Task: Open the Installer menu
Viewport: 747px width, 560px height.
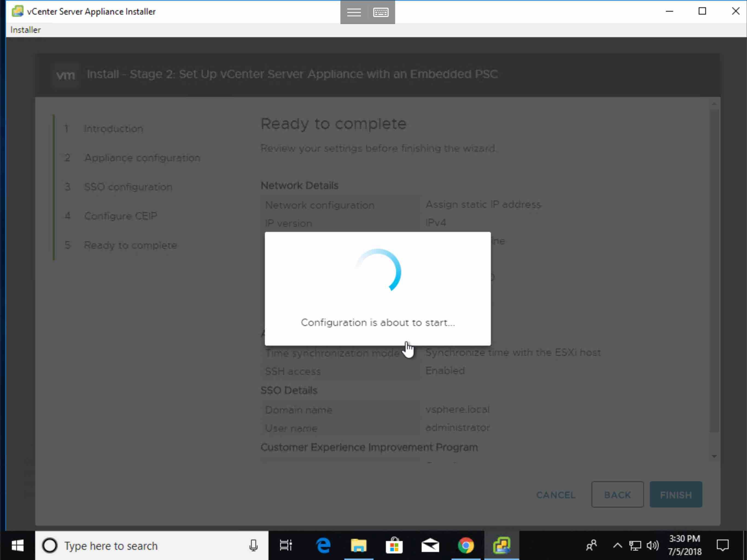Action: pyautogui.click(x=25, y=30)
